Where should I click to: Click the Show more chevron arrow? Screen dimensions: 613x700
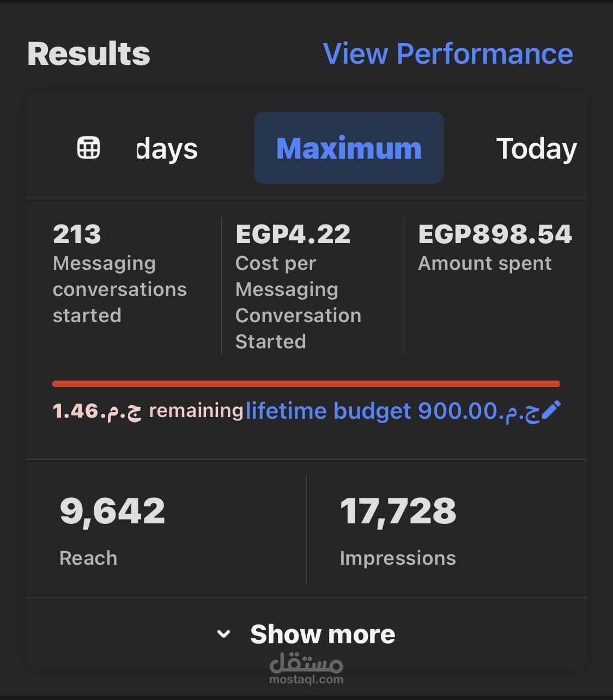coord(223,634)
